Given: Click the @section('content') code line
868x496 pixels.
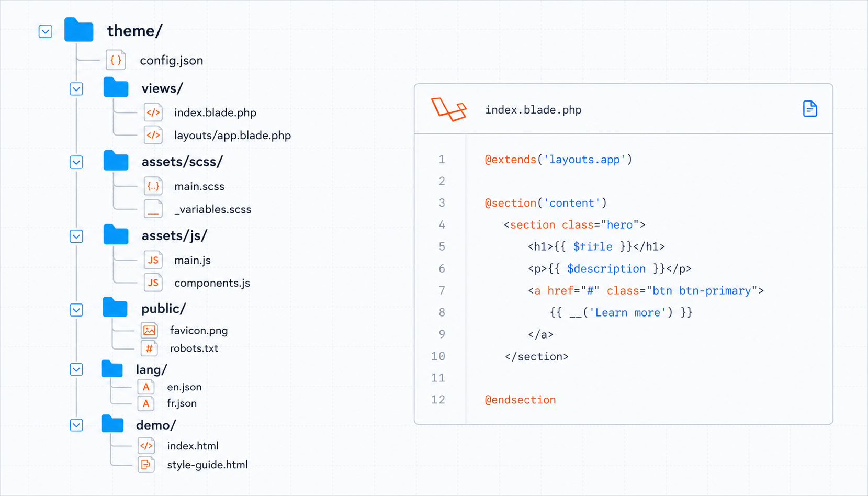Looking at the screenshot, I should coord(546,203).
